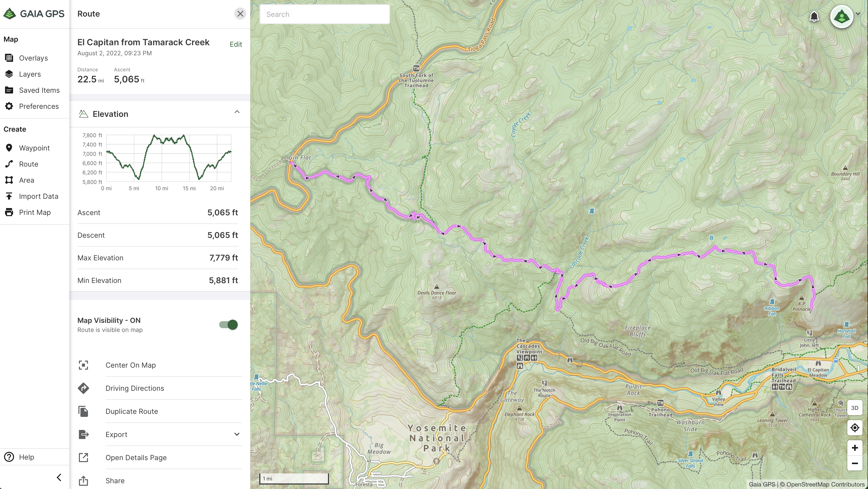Screen dimensions: 868x489
Task: Click Min Elevation value 5,881 ft
Action: coord(223,280)
